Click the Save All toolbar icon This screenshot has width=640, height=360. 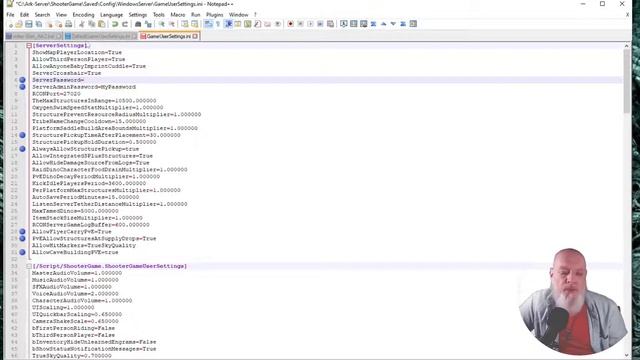pos(39,24)
